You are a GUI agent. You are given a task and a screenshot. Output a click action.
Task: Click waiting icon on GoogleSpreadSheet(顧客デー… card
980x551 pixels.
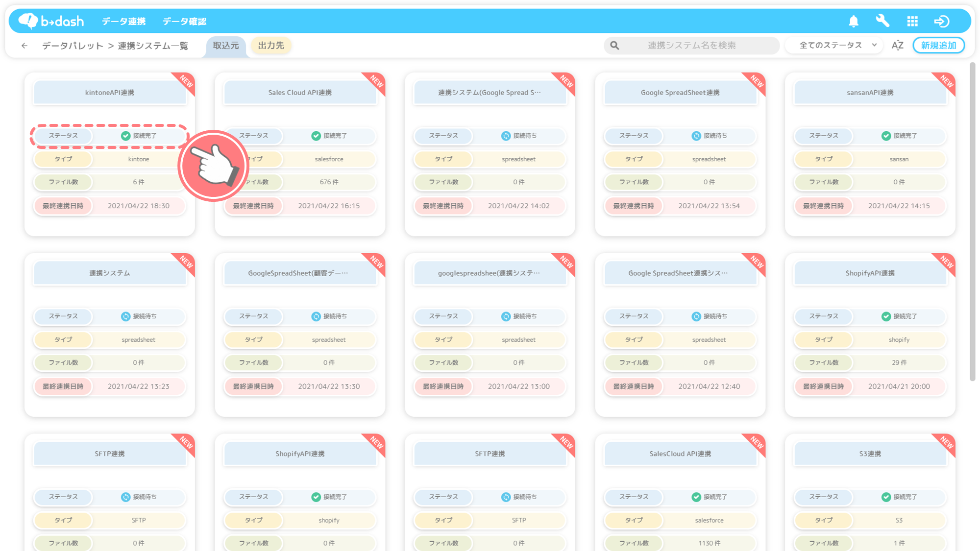point(316,316)
